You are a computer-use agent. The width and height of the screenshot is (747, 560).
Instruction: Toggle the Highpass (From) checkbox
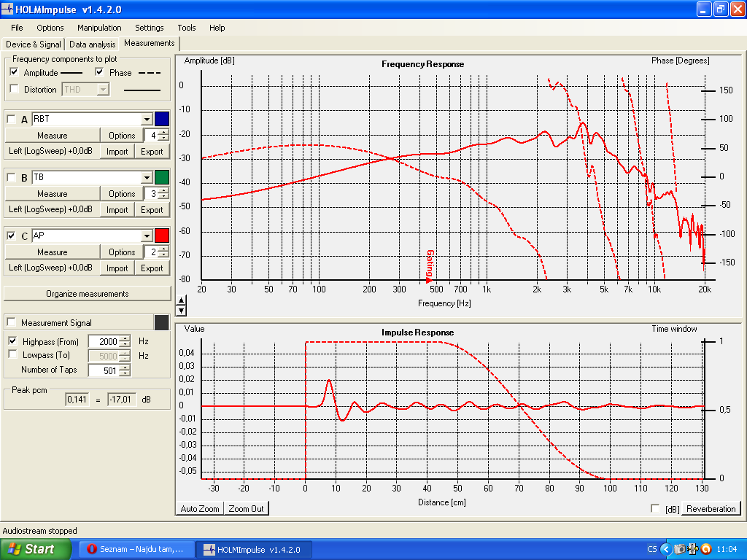click(x=13, y=341)
